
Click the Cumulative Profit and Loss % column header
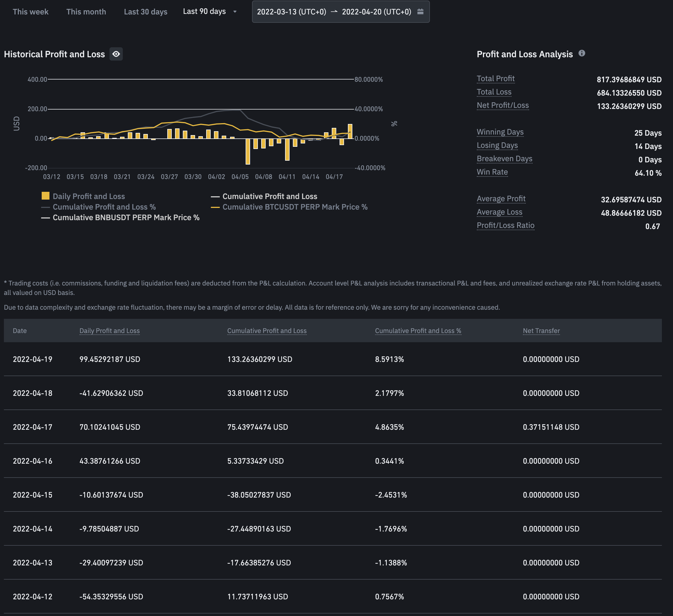(x=418, y=331)
